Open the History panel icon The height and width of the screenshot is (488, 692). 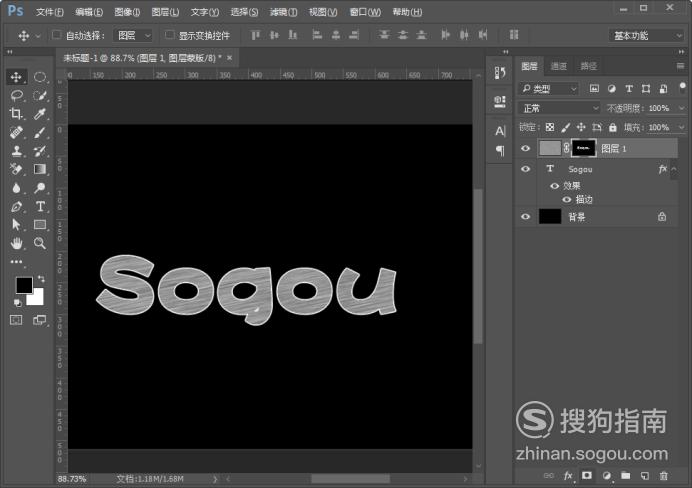(x=500, y=72)
